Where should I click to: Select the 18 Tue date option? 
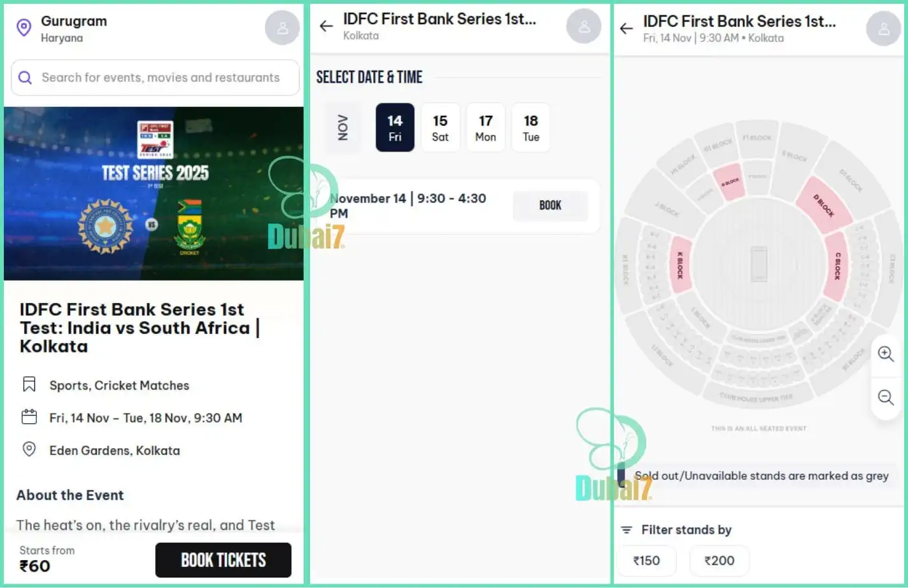coord(530,127)
